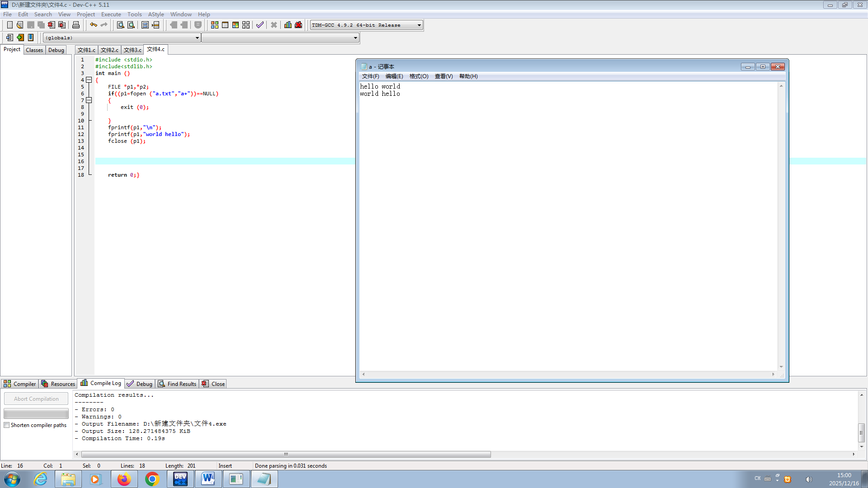The width and height of the screenshot is (868, 488).
Task: Click the Print toolbar icon
Action: 76,25
